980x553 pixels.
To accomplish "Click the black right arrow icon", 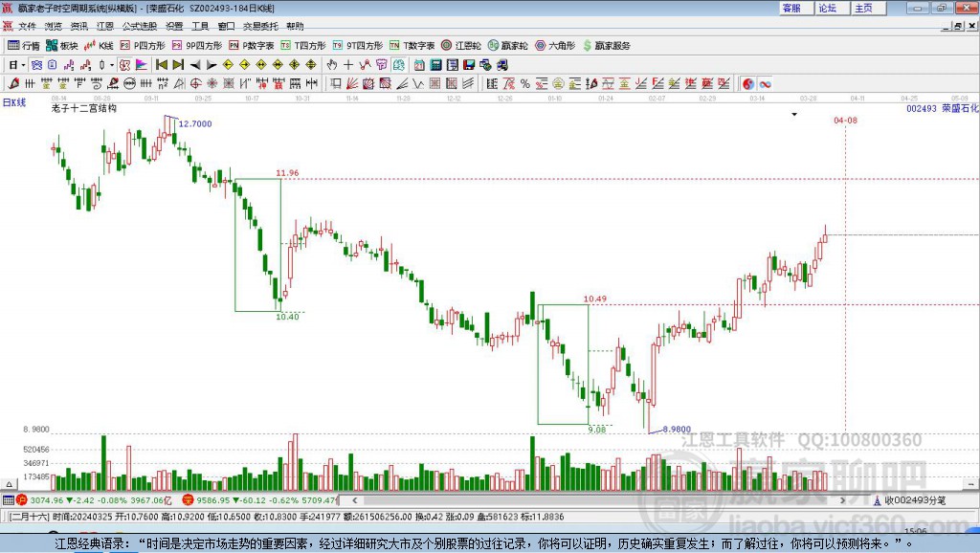I will (x=212, y=65).
